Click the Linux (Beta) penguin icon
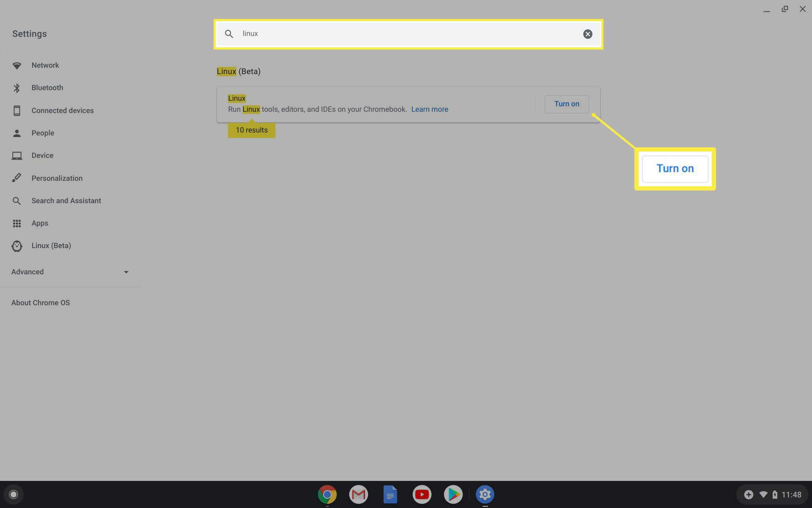This screenshot has height=508, width=812. tap(17, 246)
